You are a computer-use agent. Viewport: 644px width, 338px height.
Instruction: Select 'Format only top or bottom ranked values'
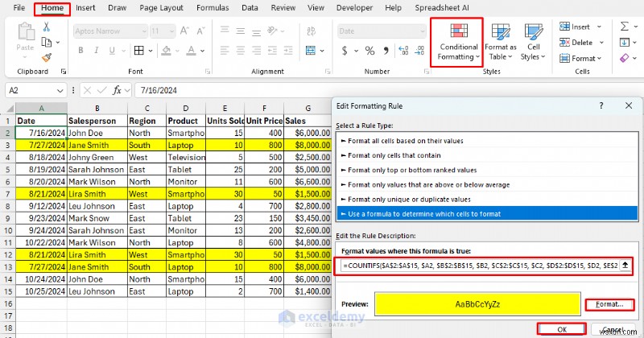[488, 170]
